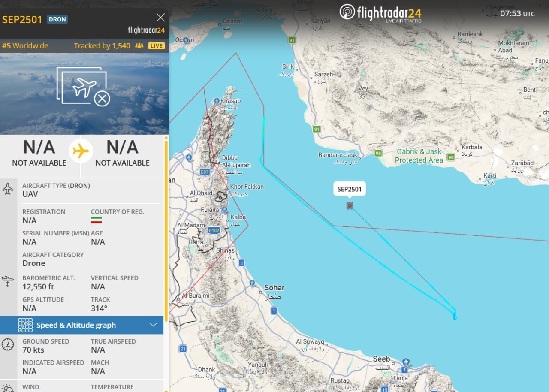
Task: Click the 07:53 UTC clock
Action: pyautogui.click(x=518, y=13)
